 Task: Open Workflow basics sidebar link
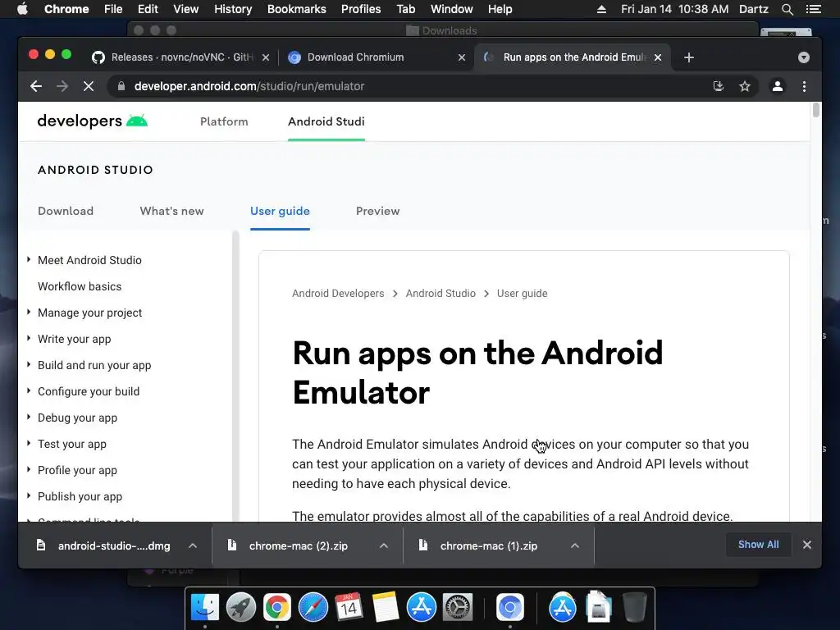(x=80, y=286)
